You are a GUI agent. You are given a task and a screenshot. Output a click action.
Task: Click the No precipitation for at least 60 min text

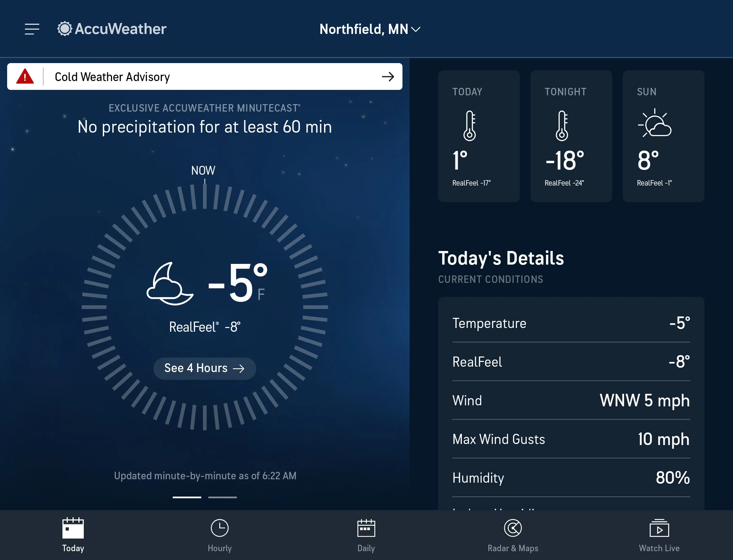pos(205,127)
